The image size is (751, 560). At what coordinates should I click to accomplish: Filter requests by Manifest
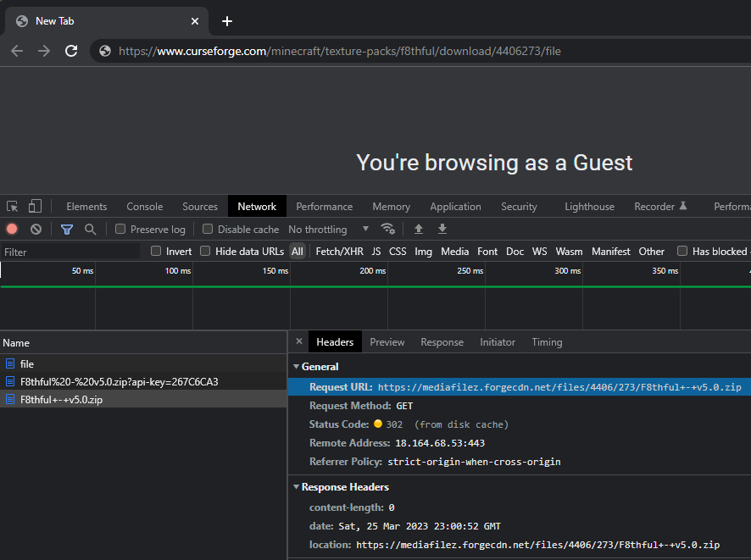pyautogui.click(x=610, y=252)
